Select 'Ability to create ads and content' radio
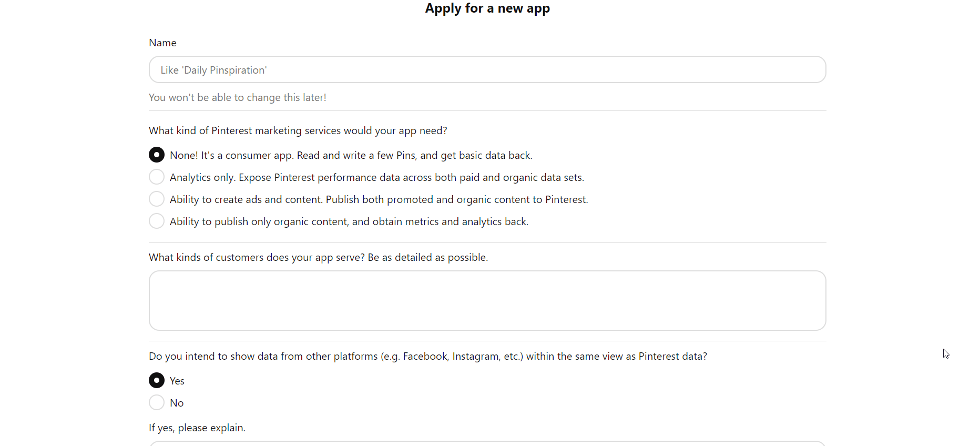Screen dimensions: 980x446 pyautogui.click(x=157, y=199)
